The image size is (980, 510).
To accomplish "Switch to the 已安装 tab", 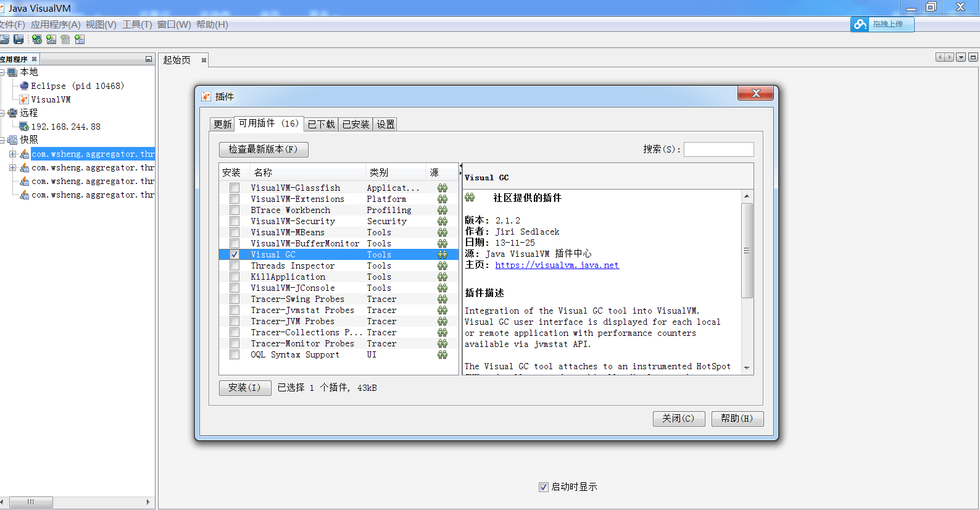I will pyautogui.click(x=356, y=124).
